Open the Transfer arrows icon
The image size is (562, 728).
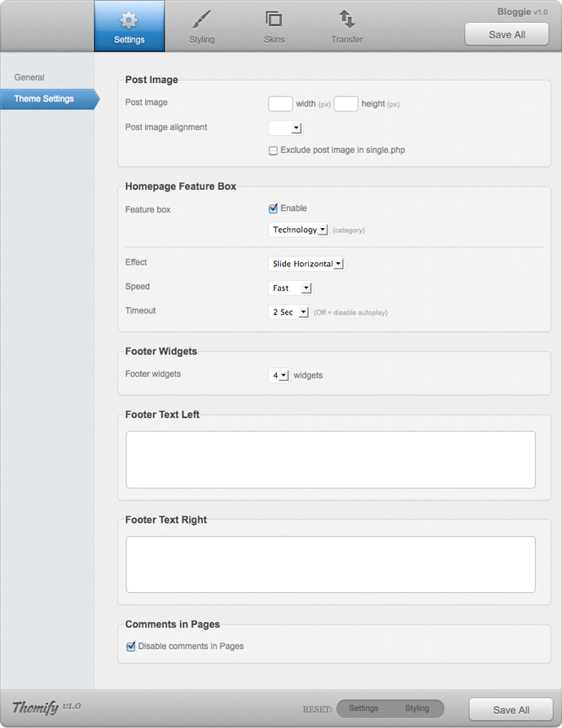click(346, 19)
